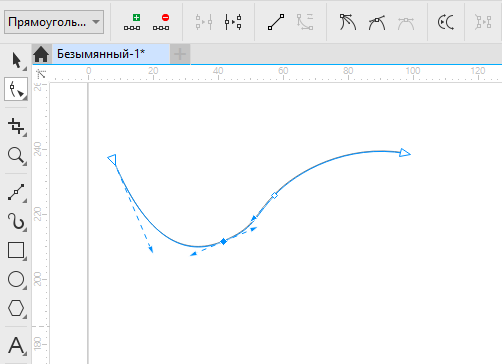Click the Break curve icon
Screen dimensions: 502x364
coord(233,22)
